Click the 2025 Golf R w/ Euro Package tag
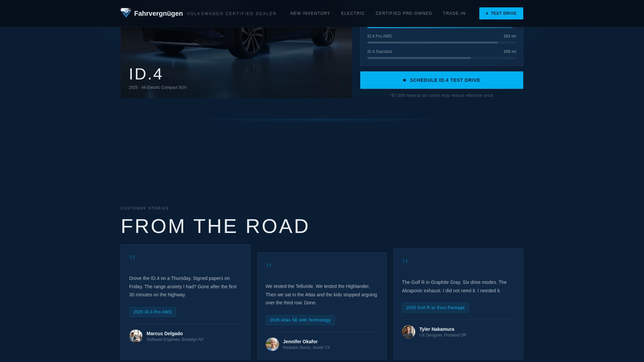 (x=435, y=308)
